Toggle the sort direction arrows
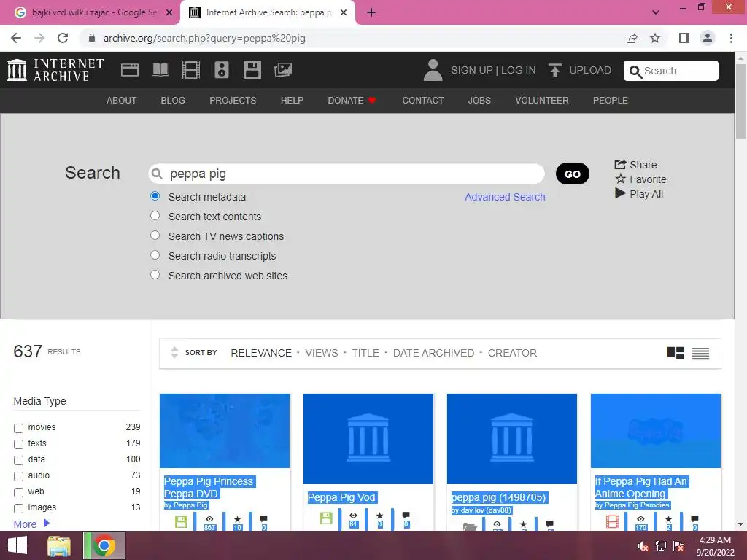This screenshot has height=560, width=747. [174, 352]
